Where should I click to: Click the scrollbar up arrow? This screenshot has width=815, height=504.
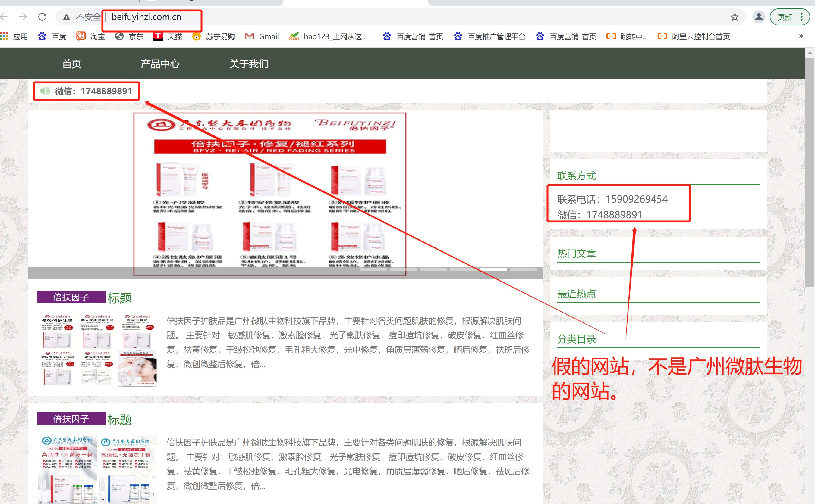(809, 53)
